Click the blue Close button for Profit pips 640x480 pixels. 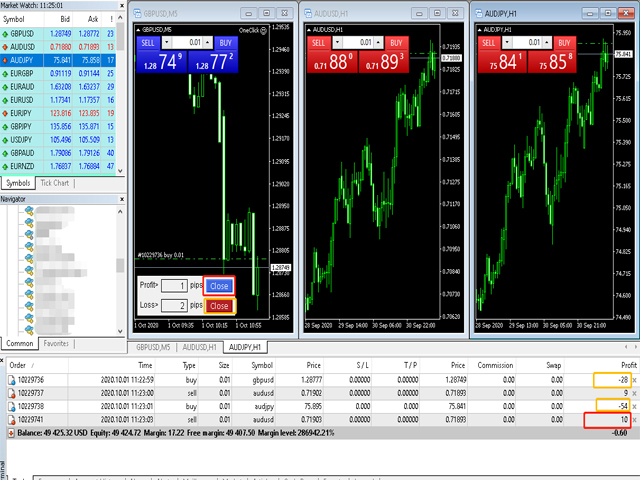219,286
